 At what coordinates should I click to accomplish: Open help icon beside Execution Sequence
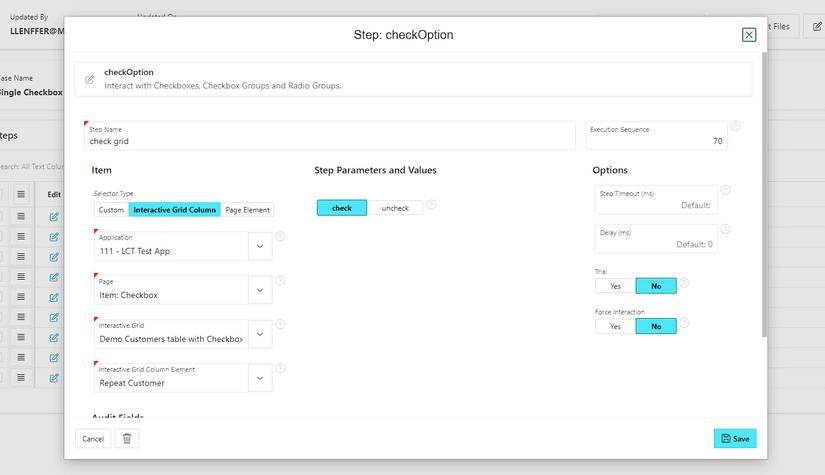pos(735,126)
